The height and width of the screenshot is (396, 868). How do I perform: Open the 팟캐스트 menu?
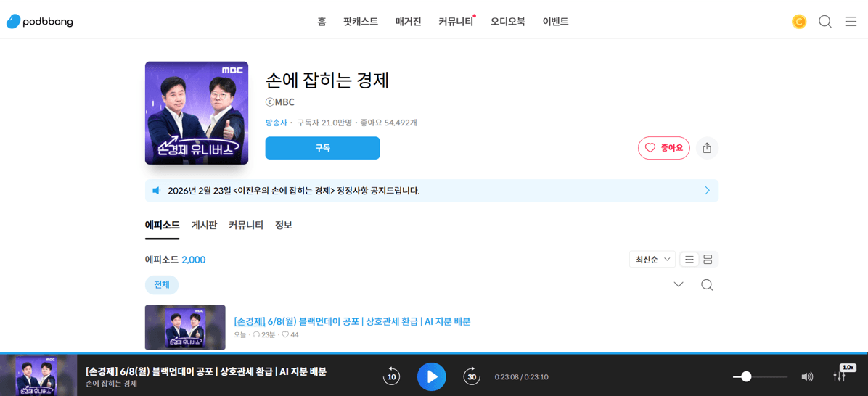click(361, 22)
